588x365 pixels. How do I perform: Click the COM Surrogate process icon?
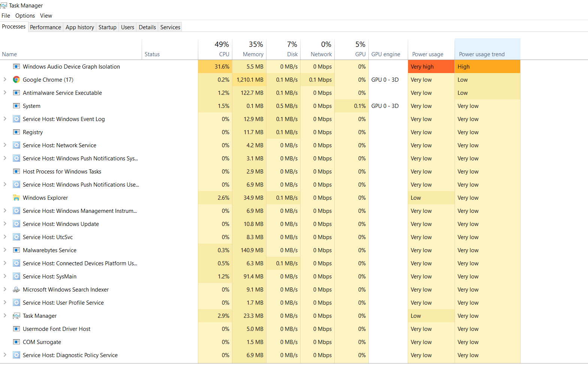pyautogui.click(x=16, y=342)
